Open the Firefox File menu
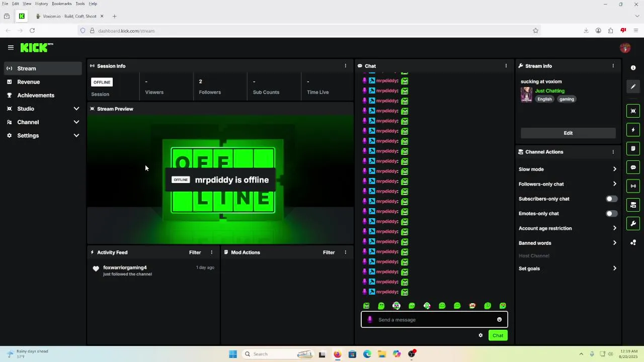The image size is (644, 362). coord(5,4)
